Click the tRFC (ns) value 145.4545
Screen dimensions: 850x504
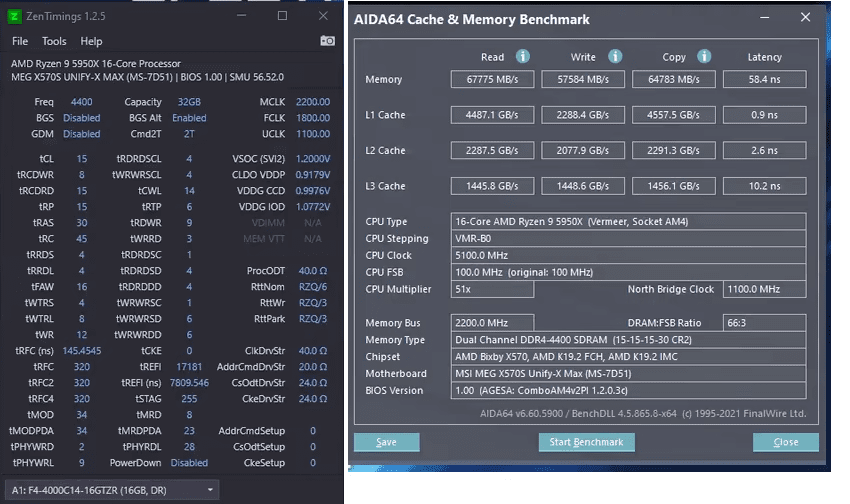pyautogui.click(x=81, y=351)
